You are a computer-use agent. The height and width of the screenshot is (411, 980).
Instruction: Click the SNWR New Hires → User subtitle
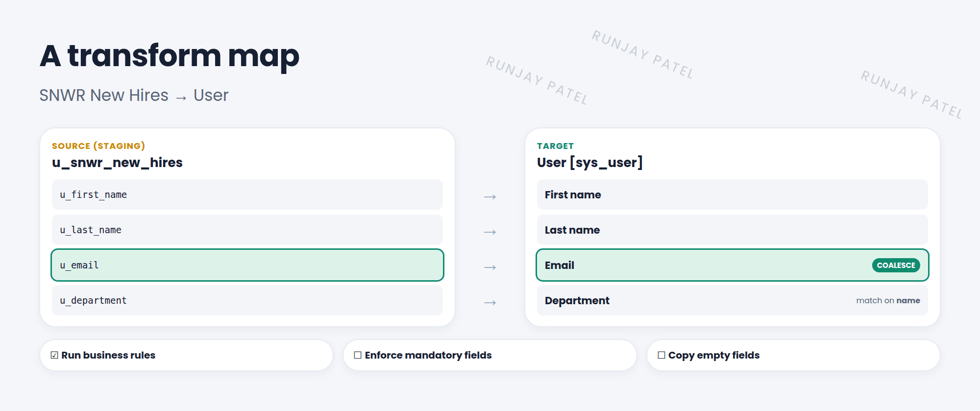coord(134,95)
